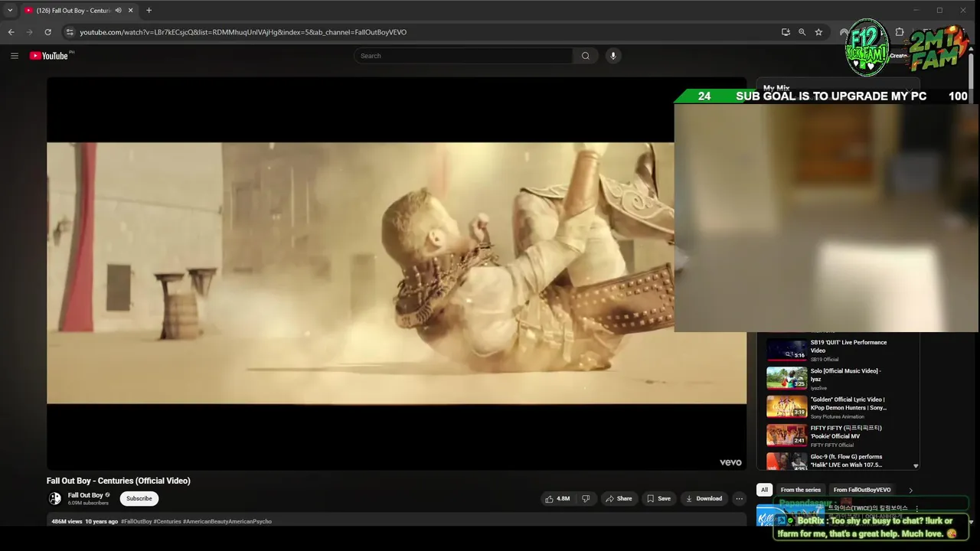980x551 pixels.
Task: Open the Fall Out Boy channel avatar
Action: coord(54,498)
